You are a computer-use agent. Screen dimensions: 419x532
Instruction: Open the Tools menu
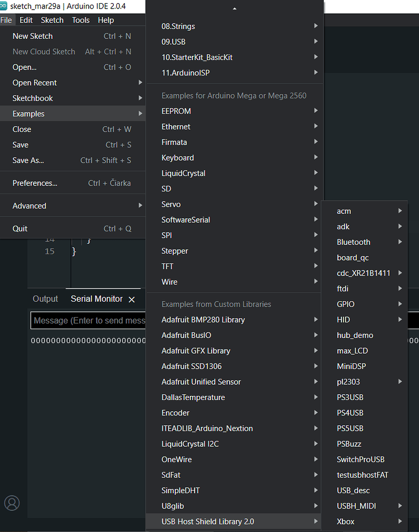[x=80, y=20]
